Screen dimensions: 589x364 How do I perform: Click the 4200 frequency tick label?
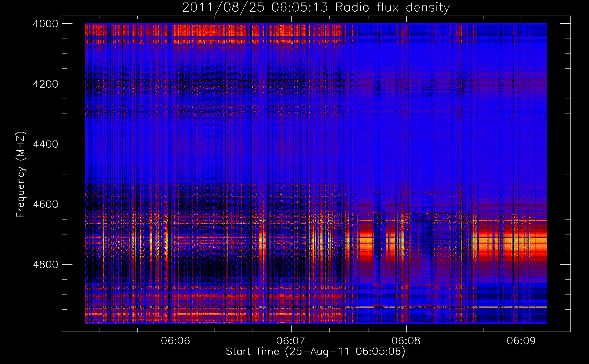click(x=46, y=84)
